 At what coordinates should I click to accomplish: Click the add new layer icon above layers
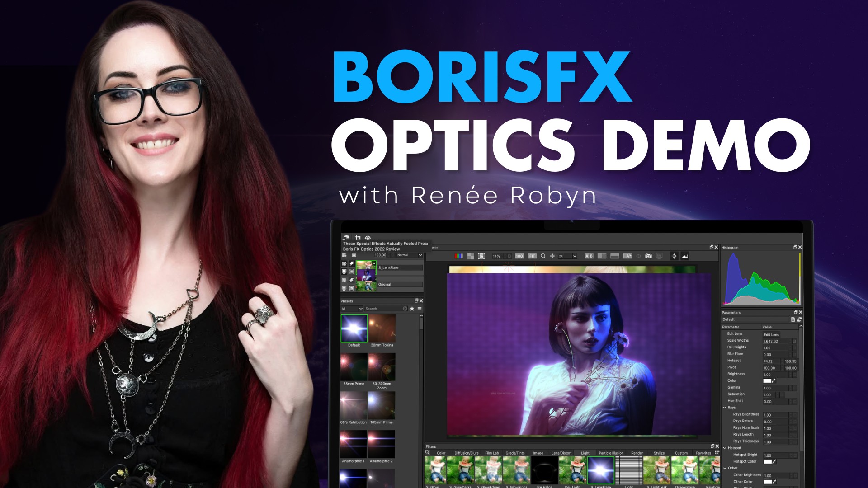[344, 255]
